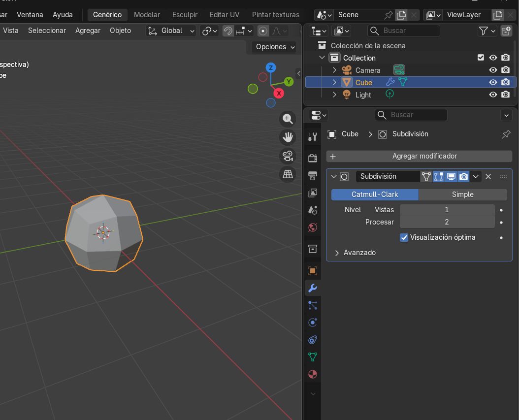Remove the Subdivisión modifier with X
This screenshot has height=420, width=519.
point(488,176)
